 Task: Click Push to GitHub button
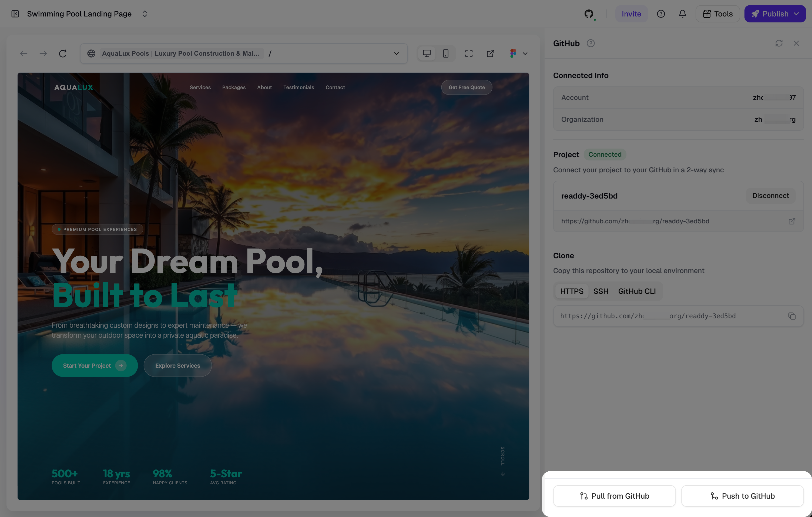click(742, 496)
